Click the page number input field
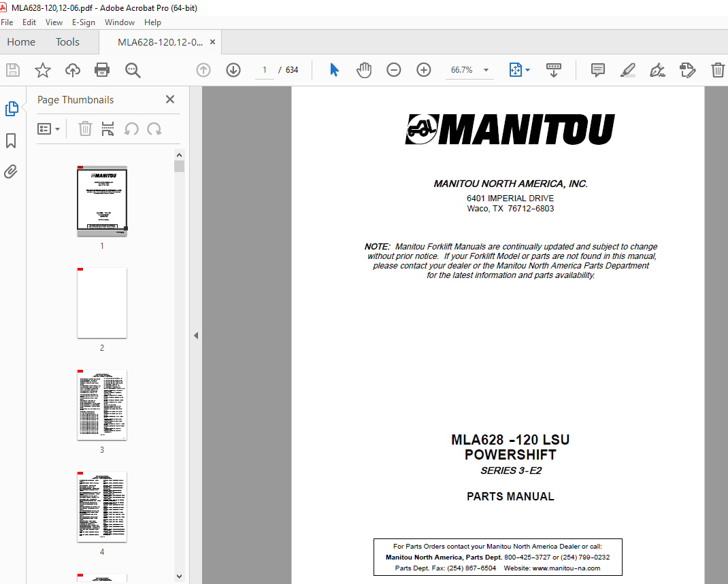 click(x=265, y=70)
